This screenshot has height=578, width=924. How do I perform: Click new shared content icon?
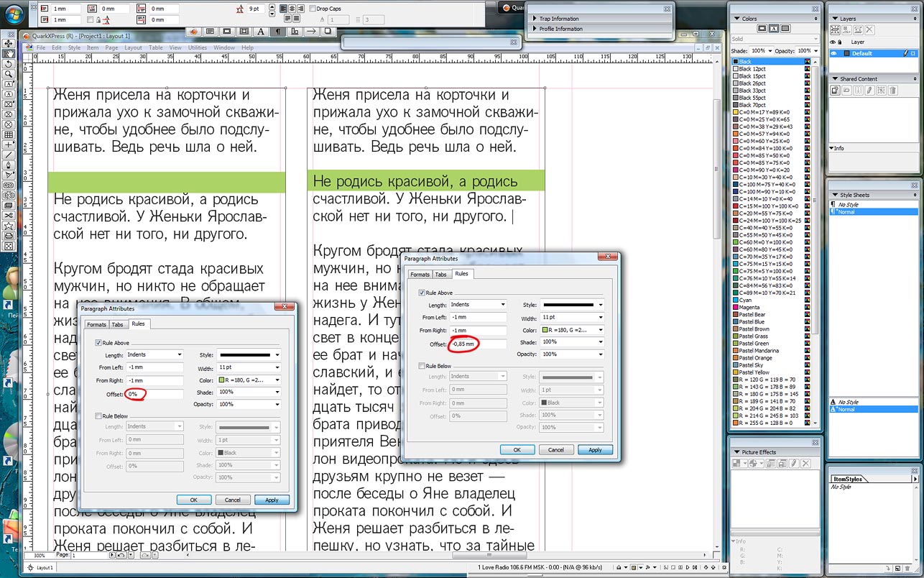835,90
